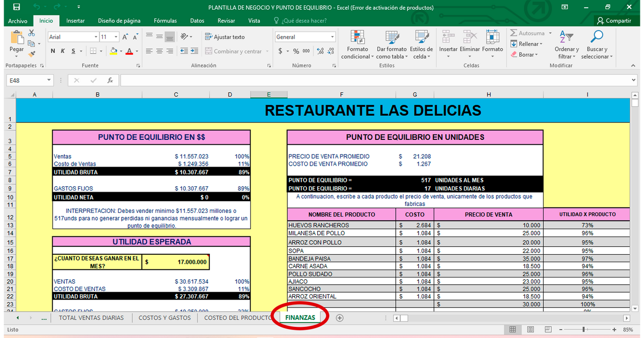Toggle italic formatting with K
644x338 pixels.
tap(63, 51)
